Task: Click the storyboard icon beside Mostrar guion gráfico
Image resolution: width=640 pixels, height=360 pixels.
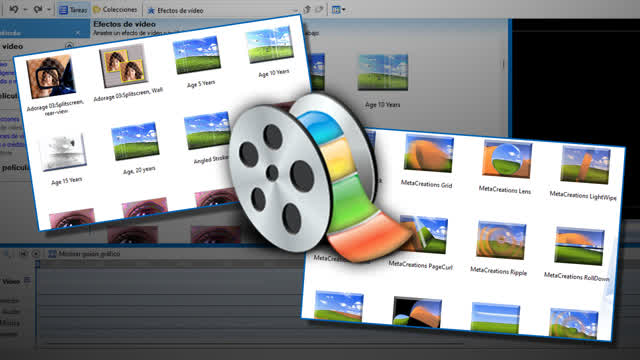Action: pos(52,253)
